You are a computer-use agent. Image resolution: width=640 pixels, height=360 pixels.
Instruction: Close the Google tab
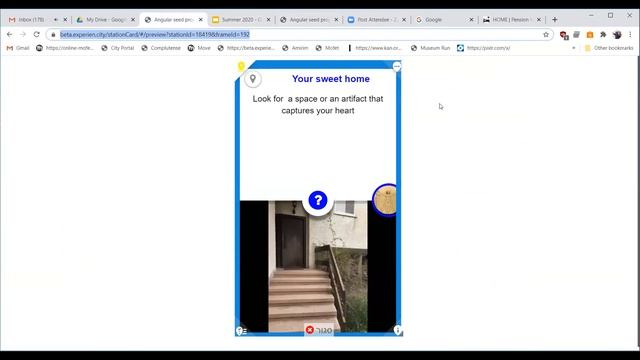(471, 20)
